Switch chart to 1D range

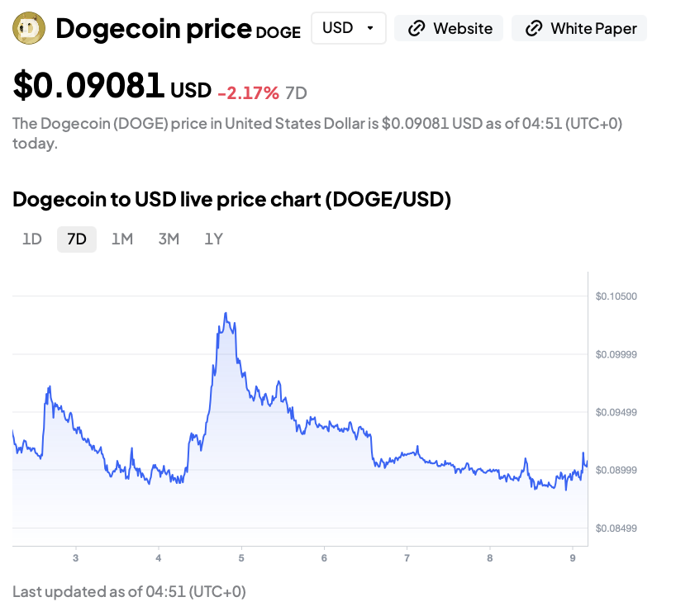click(31, 239)
